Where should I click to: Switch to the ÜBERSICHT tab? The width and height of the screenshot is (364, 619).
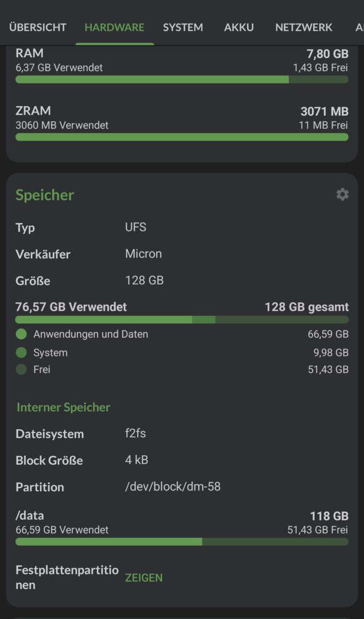38,28
